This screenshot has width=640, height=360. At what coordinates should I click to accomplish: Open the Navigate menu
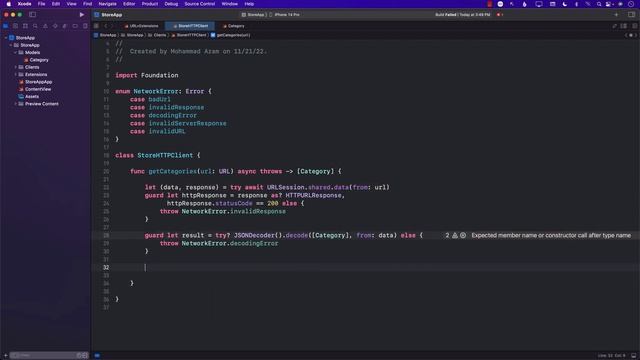click(x=107, y=4)
